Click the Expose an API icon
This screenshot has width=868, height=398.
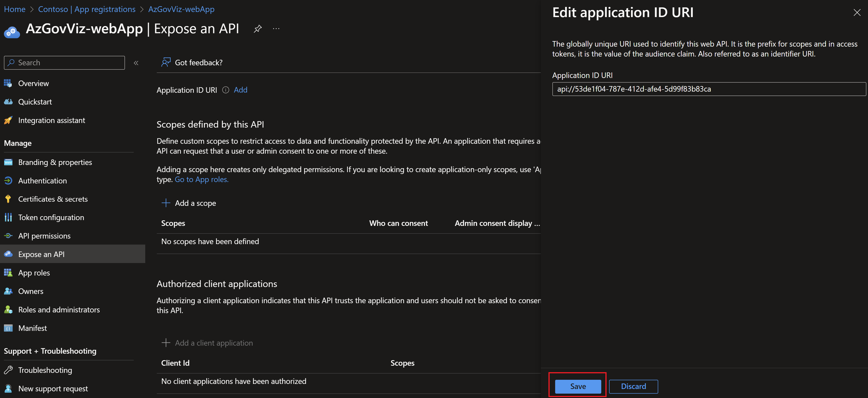click(9, 254)
